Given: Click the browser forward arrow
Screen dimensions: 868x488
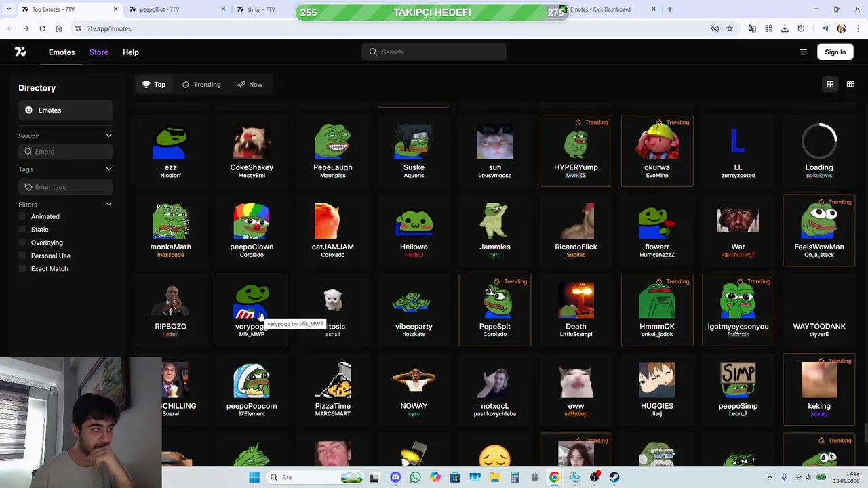Looking at the screenshot, I should pyautogui.click(x=26, y=28).
